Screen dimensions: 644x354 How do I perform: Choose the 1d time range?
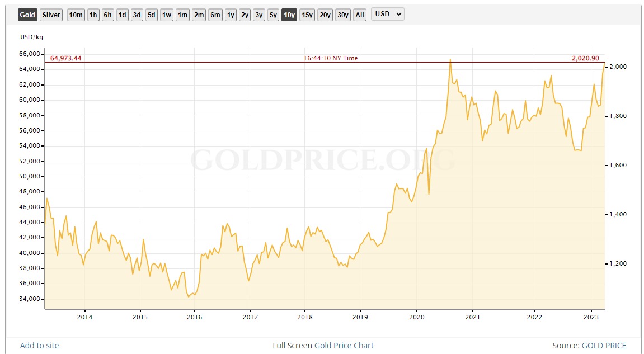(122, 15)
